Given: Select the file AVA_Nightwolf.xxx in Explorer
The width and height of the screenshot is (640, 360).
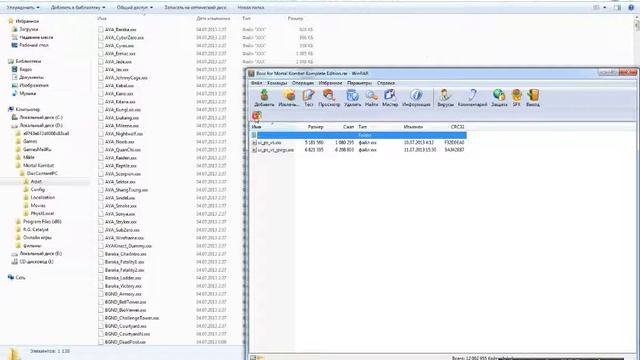Looking at the screenshot, I should (124, 133).
